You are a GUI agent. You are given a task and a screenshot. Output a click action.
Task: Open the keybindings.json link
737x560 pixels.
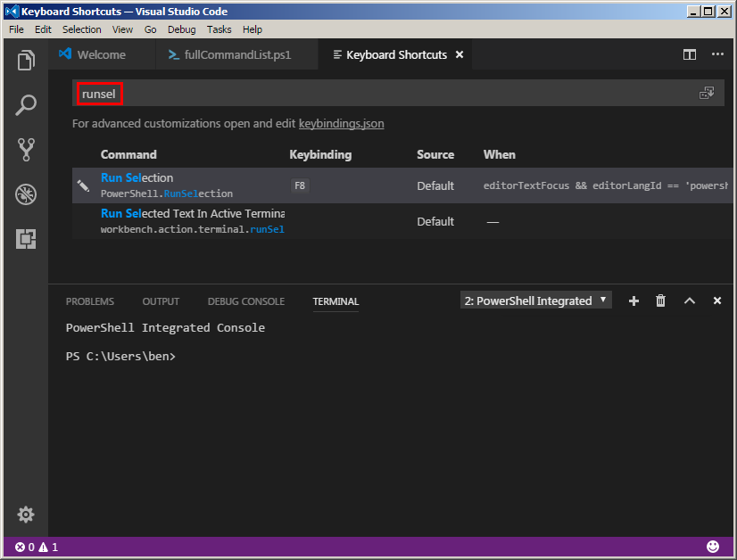click(341, 124)
